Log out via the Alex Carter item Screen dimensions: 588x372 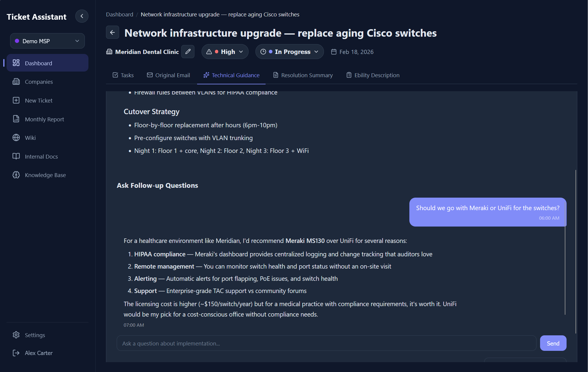(39, 353)
